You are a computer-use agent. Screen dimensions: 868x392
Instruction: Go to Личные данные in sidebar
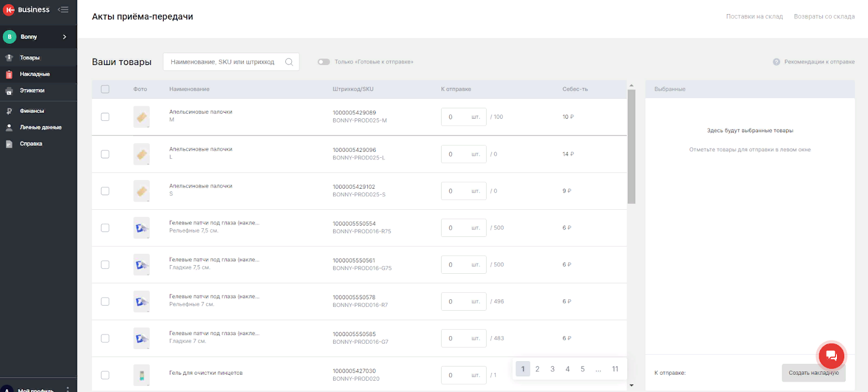[x=41, y=127]
